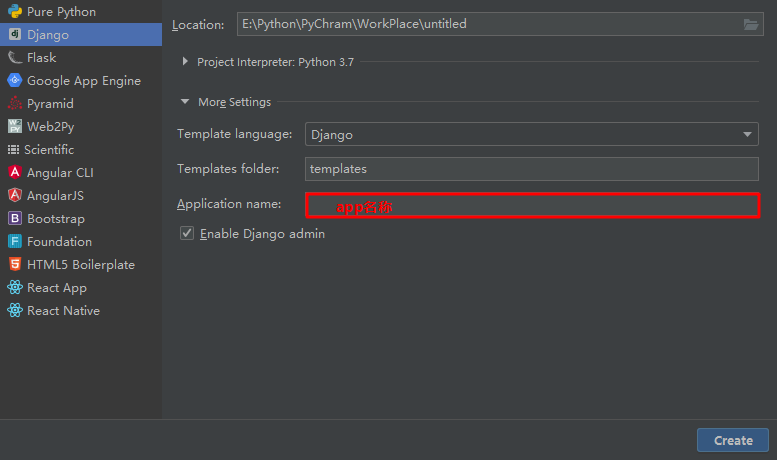Click the Django dj icon
The height and width of the screenshot is (460, 777).
(15, 34)
